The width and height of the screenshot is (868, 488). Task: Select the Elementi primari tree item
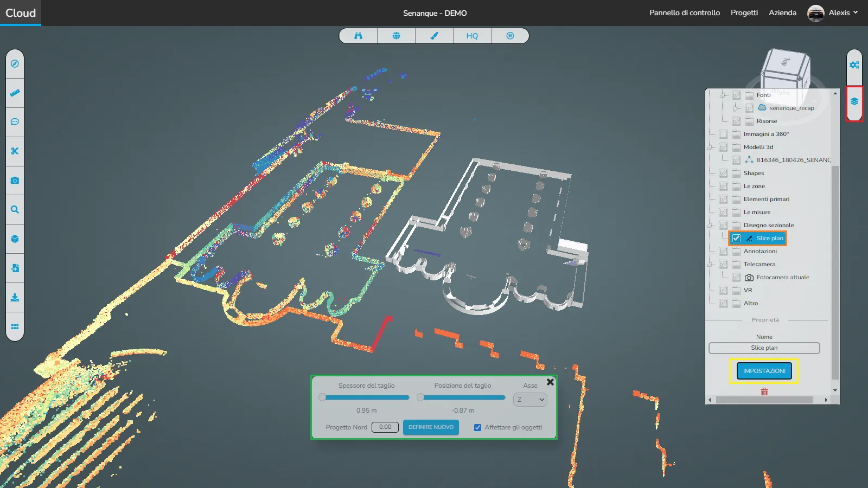pos(766,199)
